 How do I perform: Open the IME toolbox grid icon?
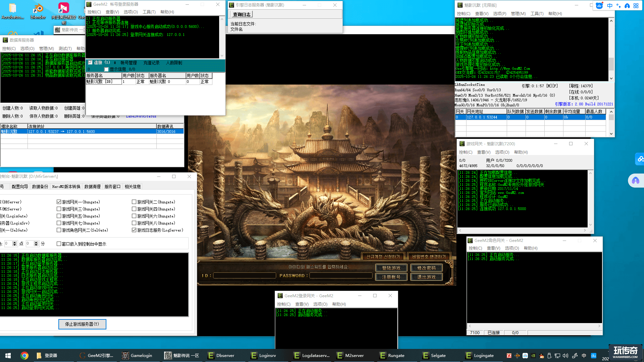point(636,6)
